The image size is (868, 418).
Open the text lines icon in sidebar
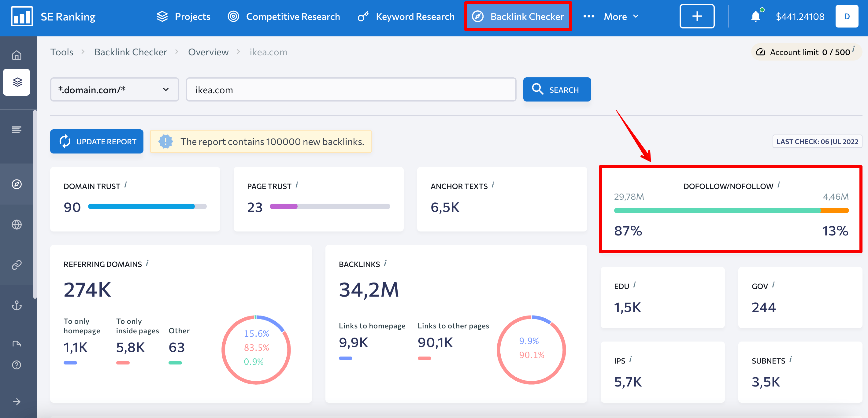[x=17, y=130]
